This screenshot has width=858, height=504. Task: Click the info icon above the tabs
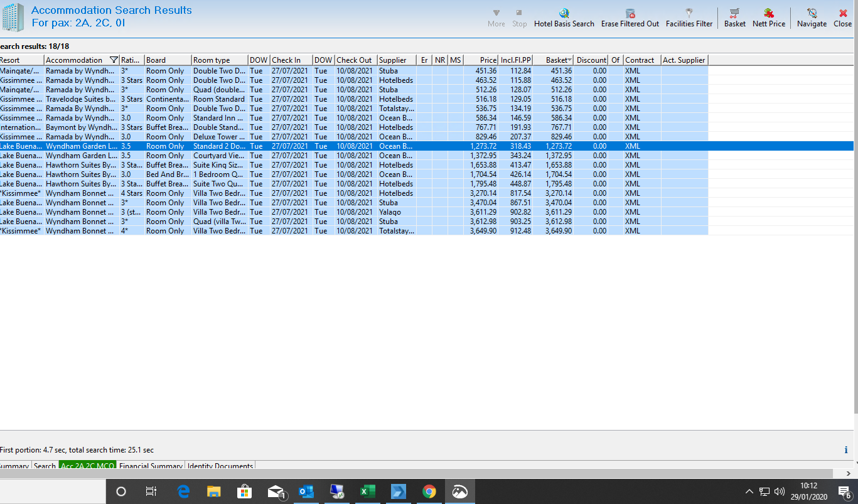click(846, 449)
